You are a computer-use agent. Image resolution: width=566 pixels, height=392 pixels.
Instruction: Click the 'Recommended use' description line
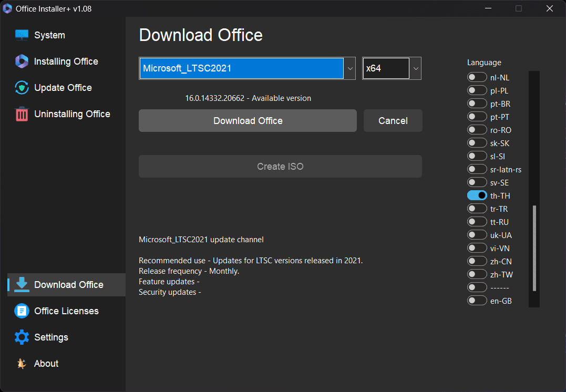251,261
